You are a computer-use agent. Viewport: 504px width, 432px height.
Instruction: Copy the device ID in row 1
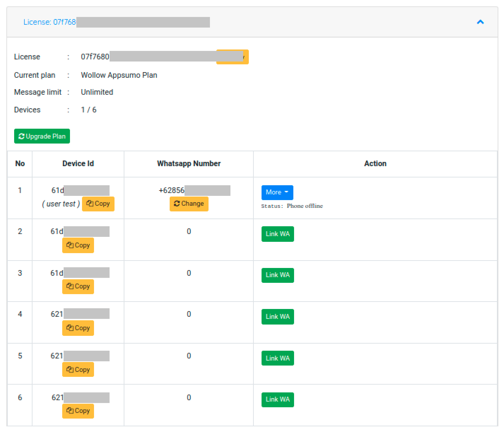click(98, 204)
